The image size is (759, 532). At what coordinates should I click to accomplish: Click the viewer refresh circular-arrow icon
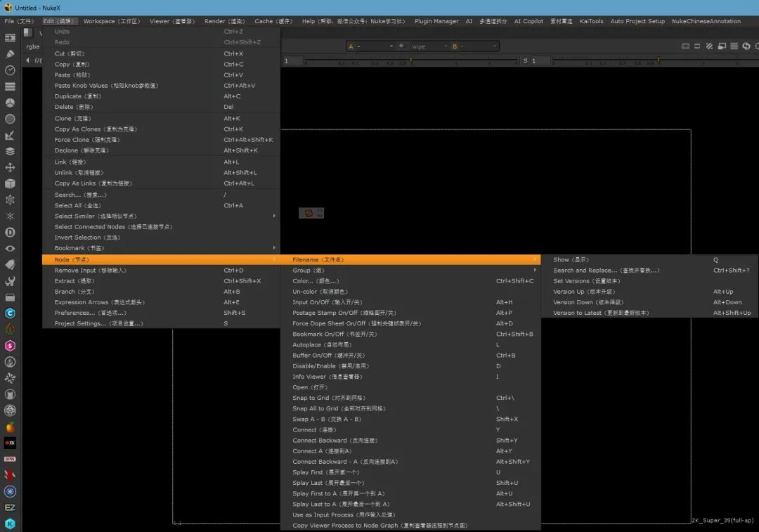[746, 46]
